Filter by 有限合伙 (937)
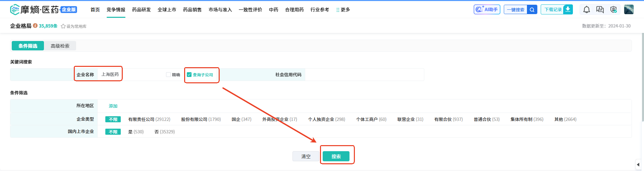 click(x=448, y=119)
